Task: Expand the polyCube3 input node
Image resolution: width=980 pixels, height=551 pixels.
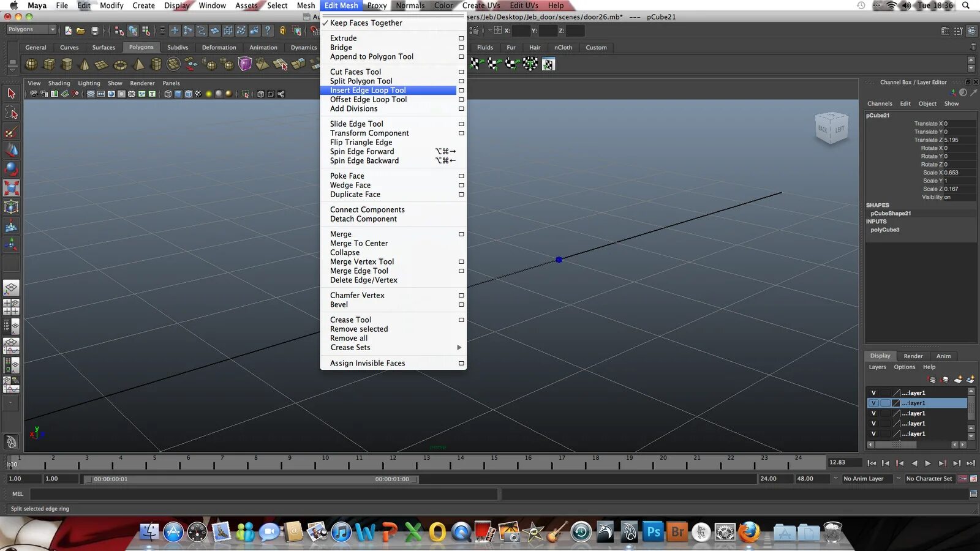Action: click(885, 230)
